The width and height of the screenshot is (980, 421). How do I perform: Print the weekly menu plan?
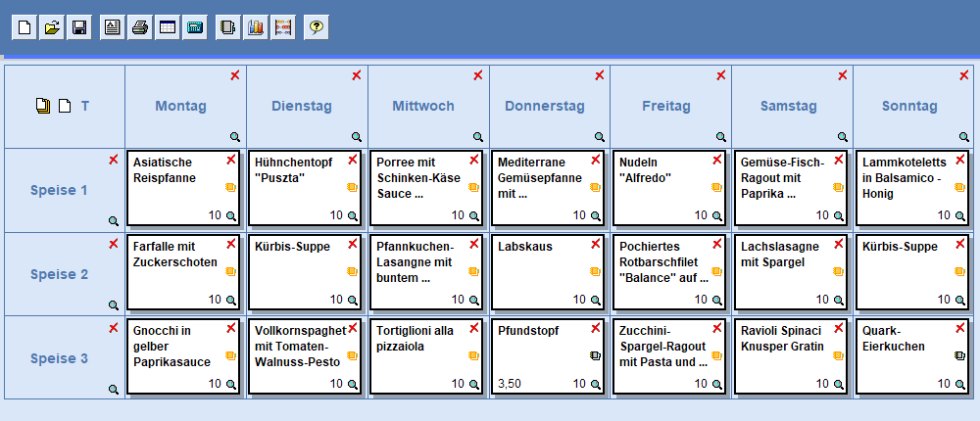pos(140,27)
